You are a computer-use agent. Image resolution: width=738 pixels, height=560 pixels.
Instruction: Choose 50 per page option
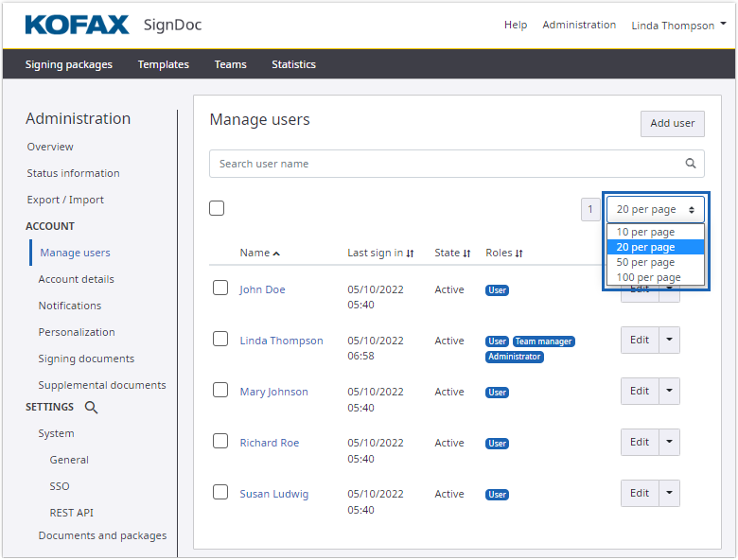pos(645,262)
